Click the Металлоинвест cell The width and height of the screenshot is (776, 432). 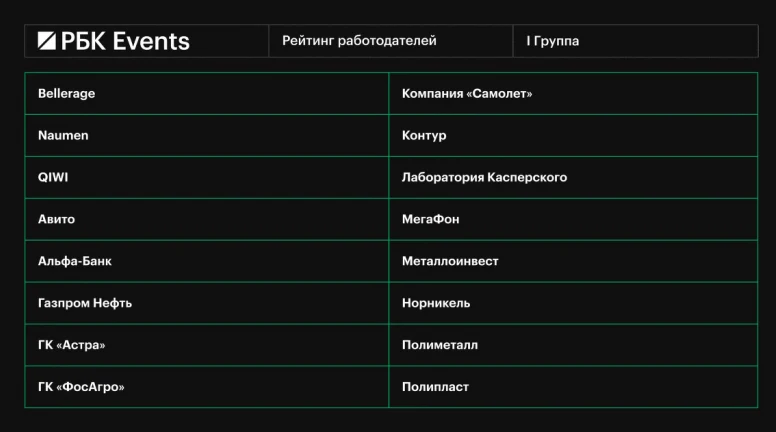pos(573,261)
